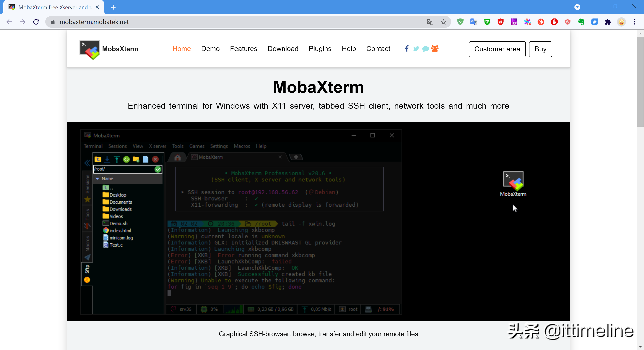The height and width of the screenshot is (350, 644).
Task: Click the green refresh icon in SFTP toolbar
Action: pyautogui.click(x=126, y=159)
